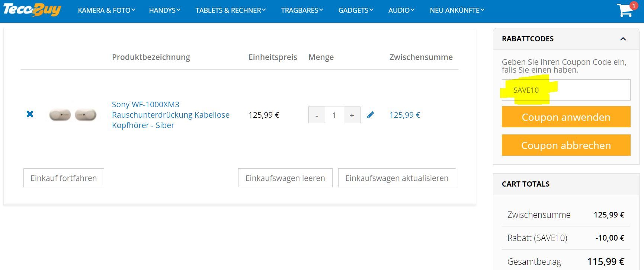Open the TeccBuy logo homepage

point(32,10)
